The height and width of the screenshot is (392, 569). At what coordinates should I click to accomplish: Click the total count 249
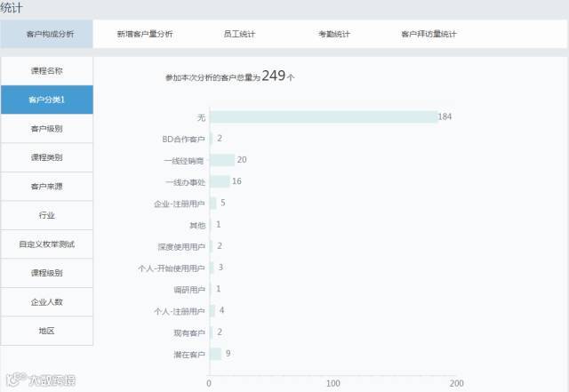(x=274, y=76)
